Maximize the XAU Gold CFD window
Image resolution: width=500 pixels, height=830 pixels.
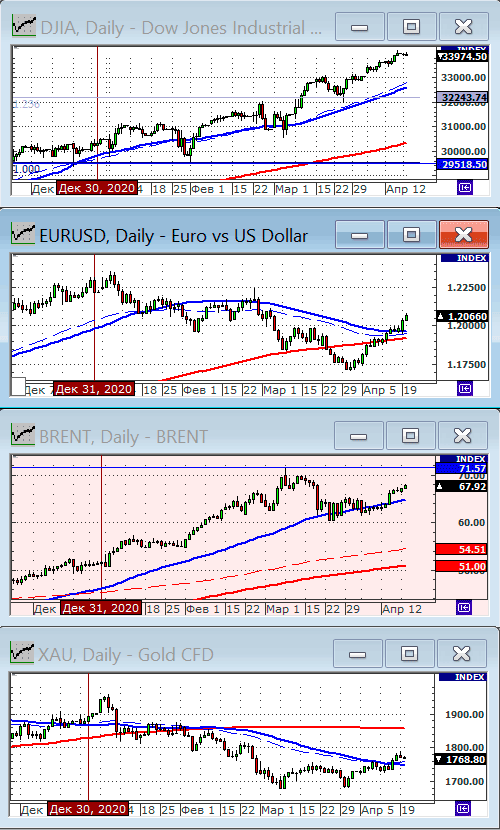[409, 653]
